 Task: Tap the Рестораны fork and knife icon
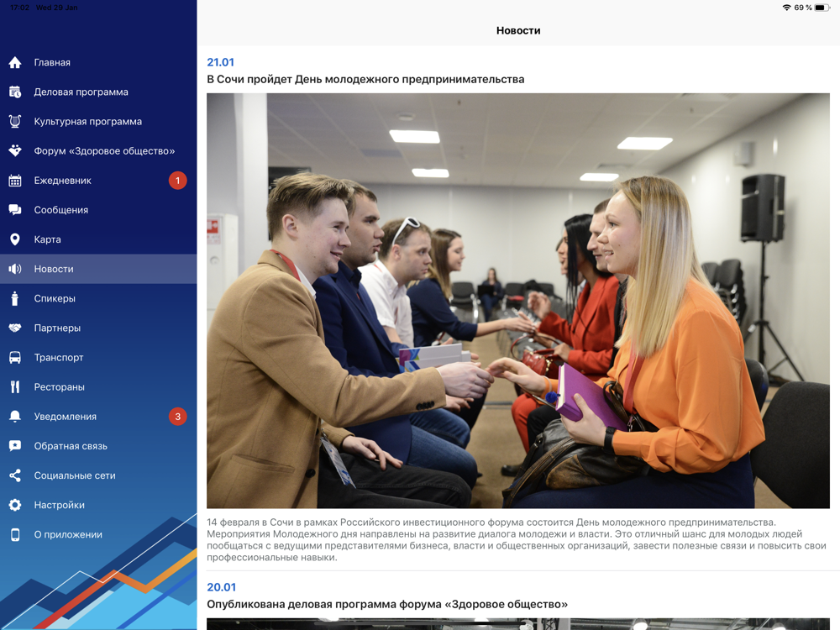tap(15, 386)
